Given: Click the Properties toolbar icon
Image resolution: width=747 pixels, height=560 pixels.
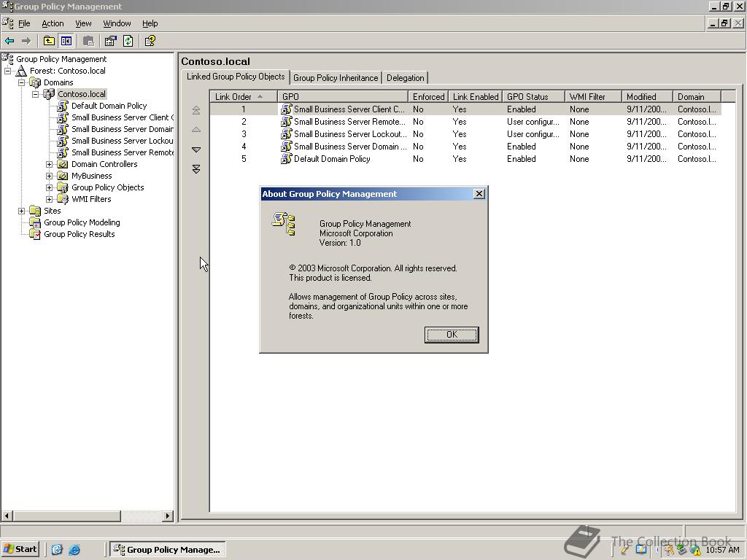Looking at the screenshot, I should (111, 41).
